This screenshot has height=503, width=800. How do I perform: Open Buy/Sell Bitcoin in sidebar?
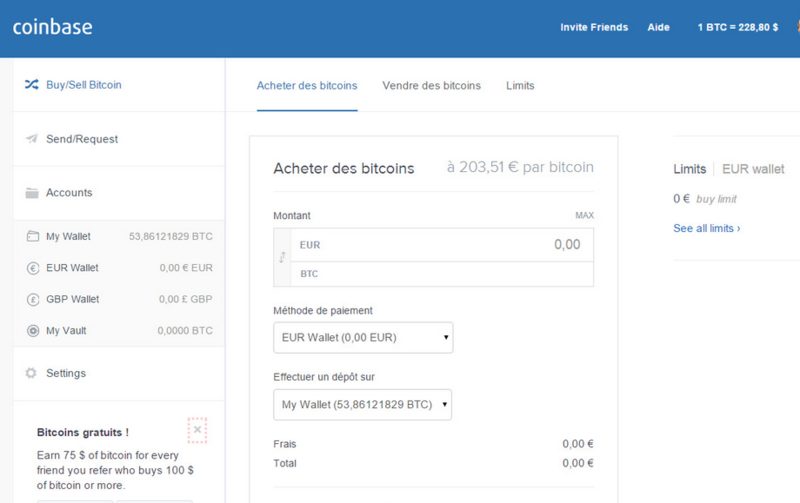[x=119, y=85]
